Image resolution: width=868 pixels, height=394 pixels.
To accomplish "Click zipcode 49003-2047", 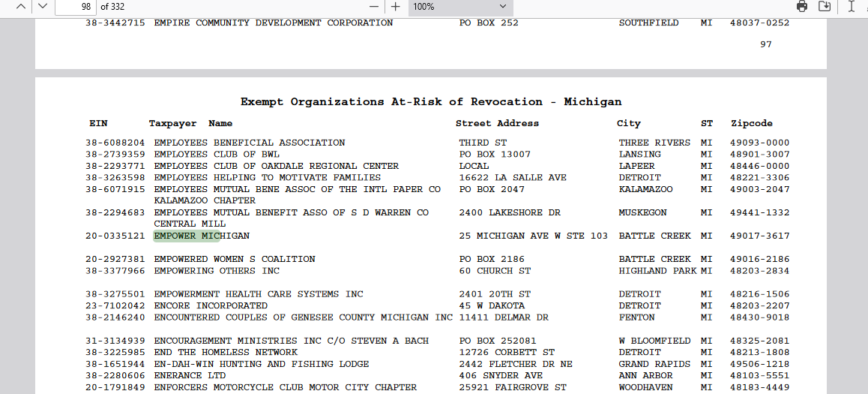I will (759, 190).
